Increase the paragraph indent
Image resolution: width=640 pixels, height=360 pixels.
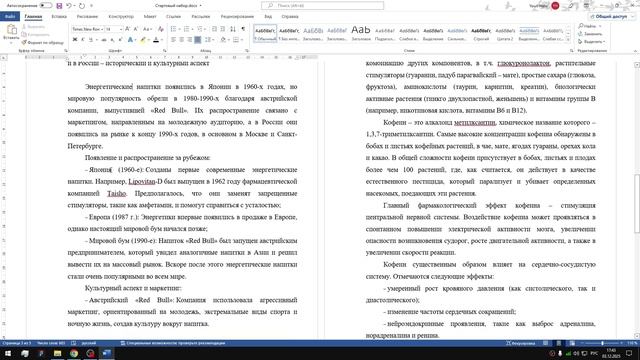pyautogui.click(x=223, y=29)
